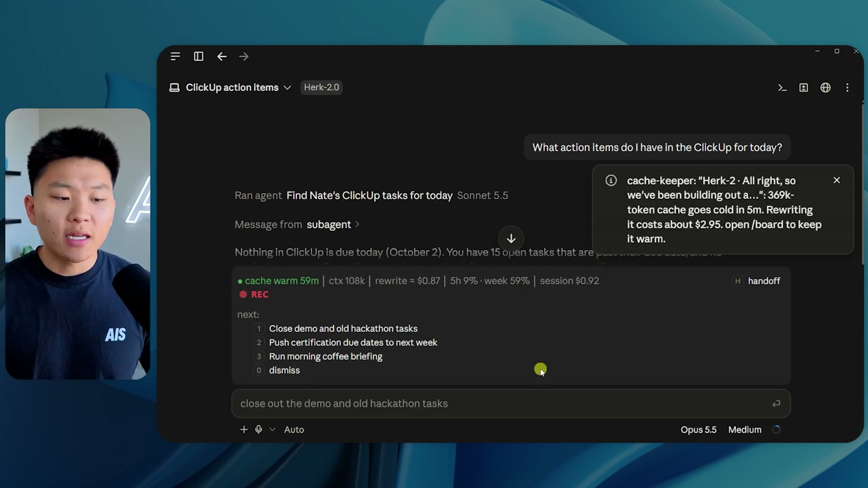Click the Herk-2.0 badge
This screenshot has width=868, height=488.
pos(321,88)
